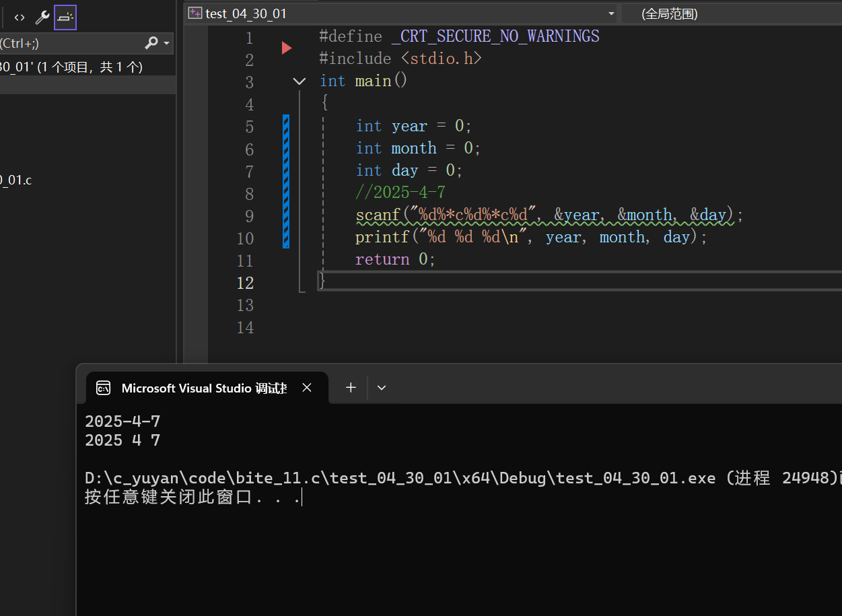Image resolution: width=842 pixels, height=616 pixels.
Task: Click the Solution Explorer search magnifier icon
Action: [x=151, y=43]
